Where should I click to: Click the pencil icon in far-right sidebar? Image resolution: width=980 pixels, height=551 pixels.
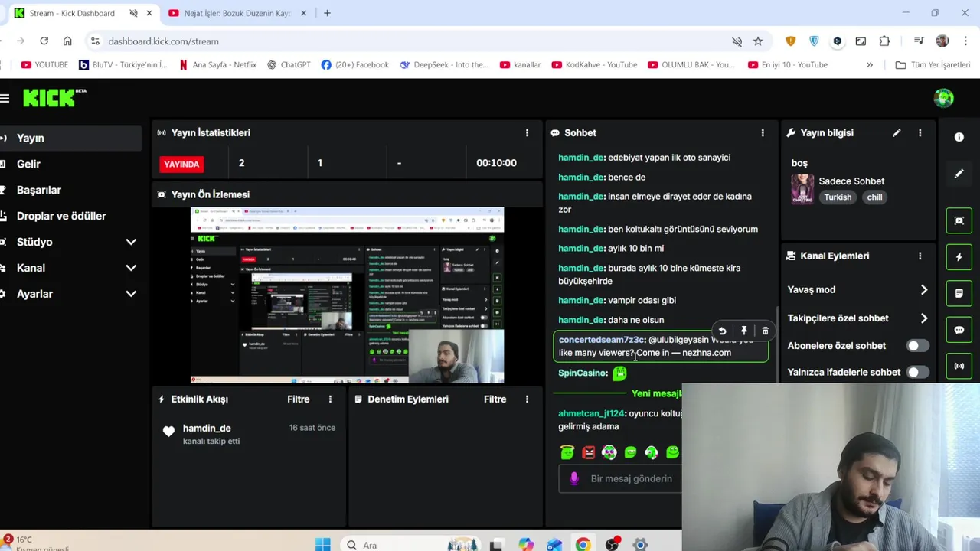coord(959,174)
